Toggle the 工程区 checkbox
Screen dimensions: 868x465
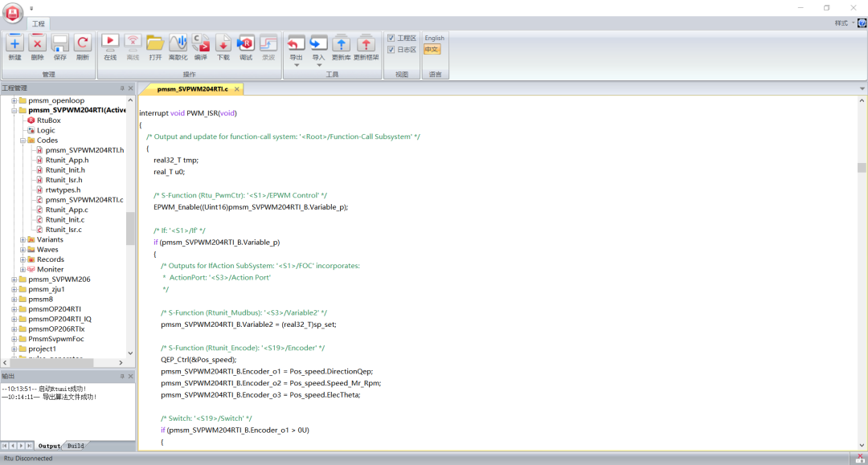tap(391, 38)
